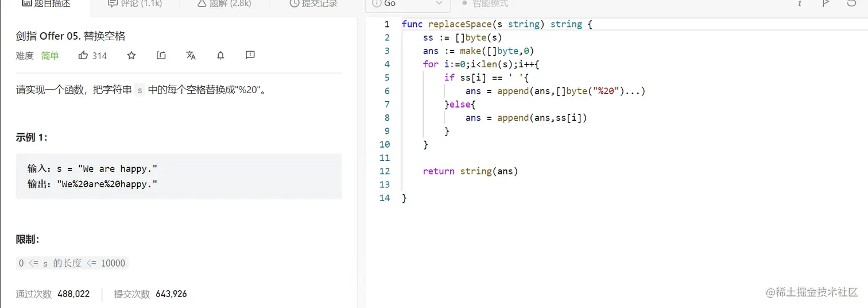Image resolution: width=868 pixels, height=308 pixels.
Task: Click the 示例 1 heading
Action: tap(32, 137)
